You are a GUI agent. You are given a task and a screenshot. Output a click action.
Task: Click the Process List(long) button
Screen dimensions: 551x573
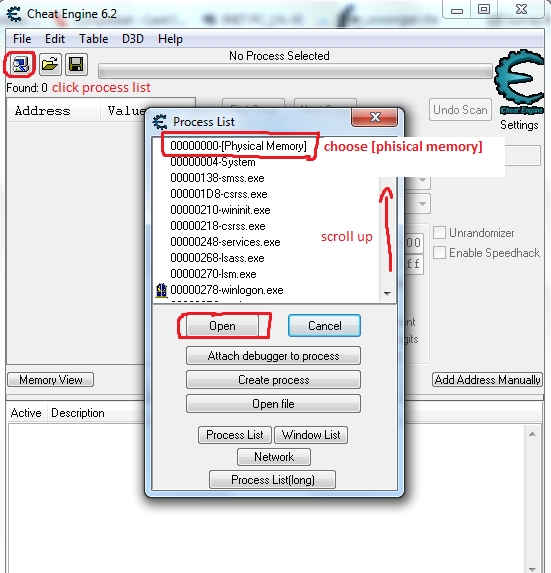point(273,479)
